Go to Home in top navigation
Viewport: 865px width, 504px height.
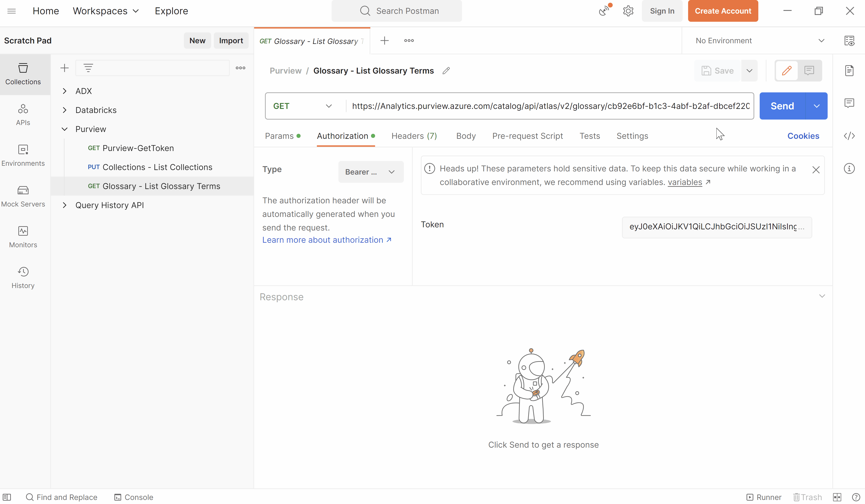point(46,11)
